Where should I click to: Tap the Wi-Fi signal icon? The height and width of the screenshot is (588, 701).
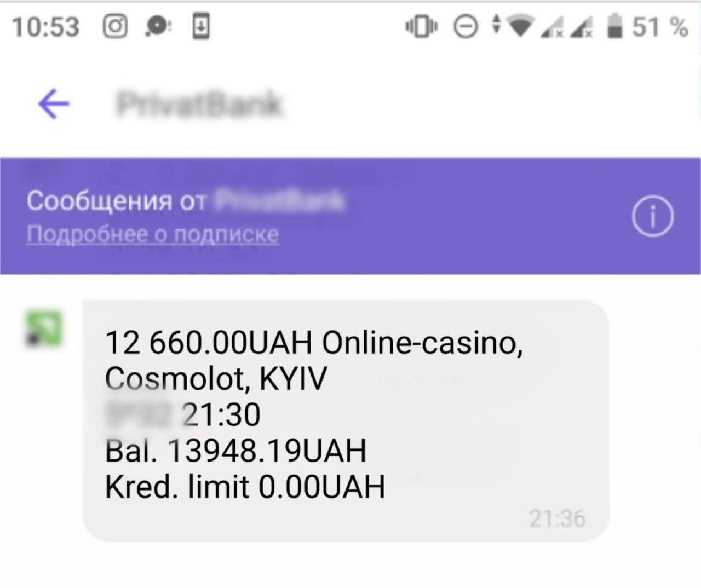point(520,25)
